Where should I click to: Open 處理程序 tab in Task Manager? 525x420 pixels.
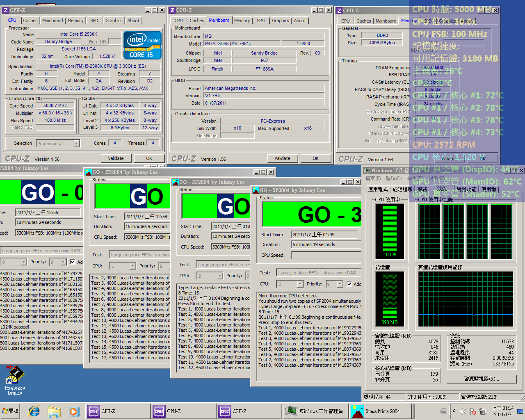(x=402, y=189)
